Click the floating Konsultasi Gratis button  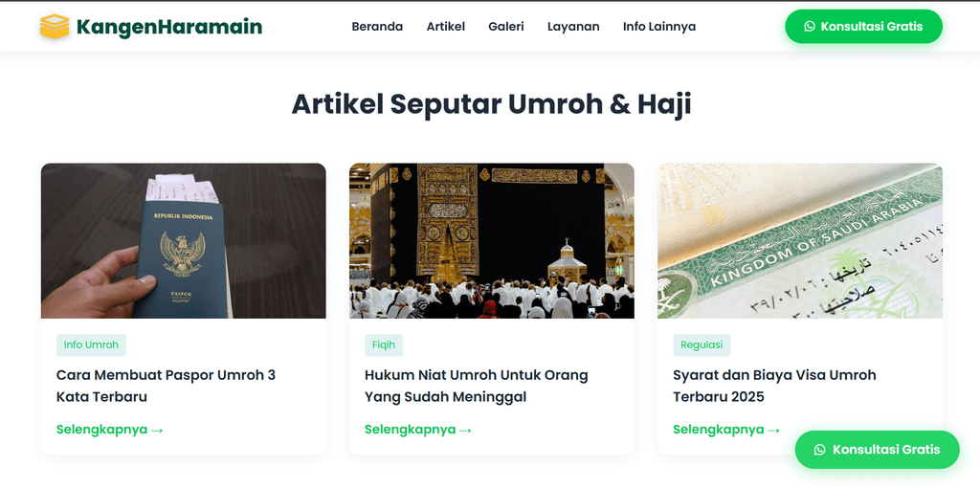[877, 450]
